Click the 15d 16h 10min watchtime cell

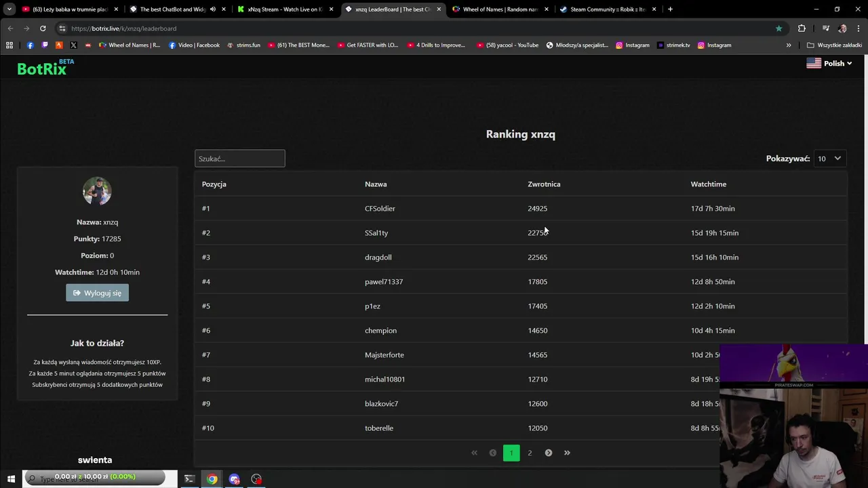(715, 258)
